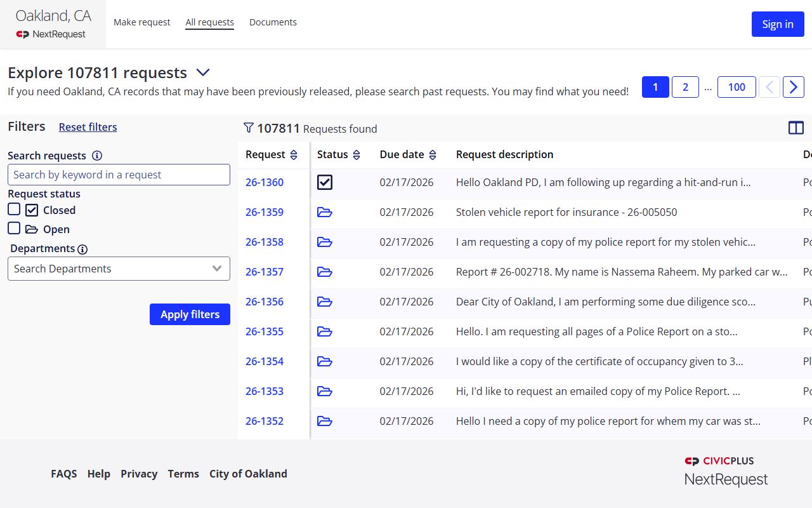
Task: Click the CivicPlus NextRequest footer logo
Action: tap(726, 471)
